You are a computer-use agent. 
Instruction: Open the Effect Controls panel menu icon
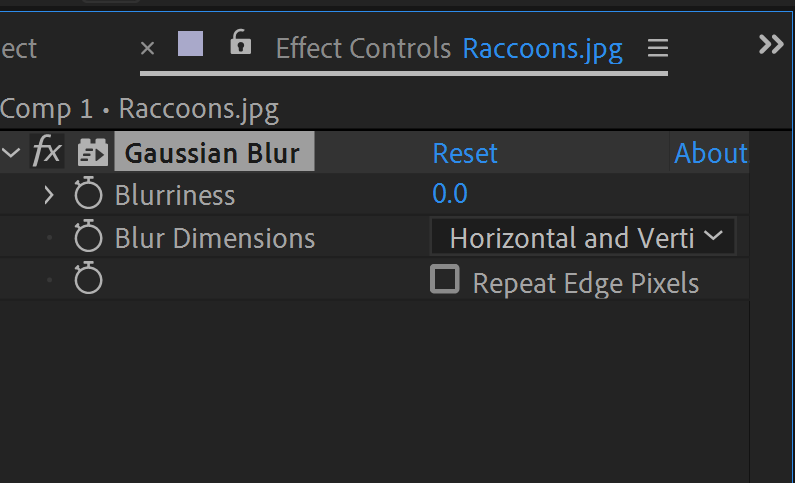click(658, 48)
